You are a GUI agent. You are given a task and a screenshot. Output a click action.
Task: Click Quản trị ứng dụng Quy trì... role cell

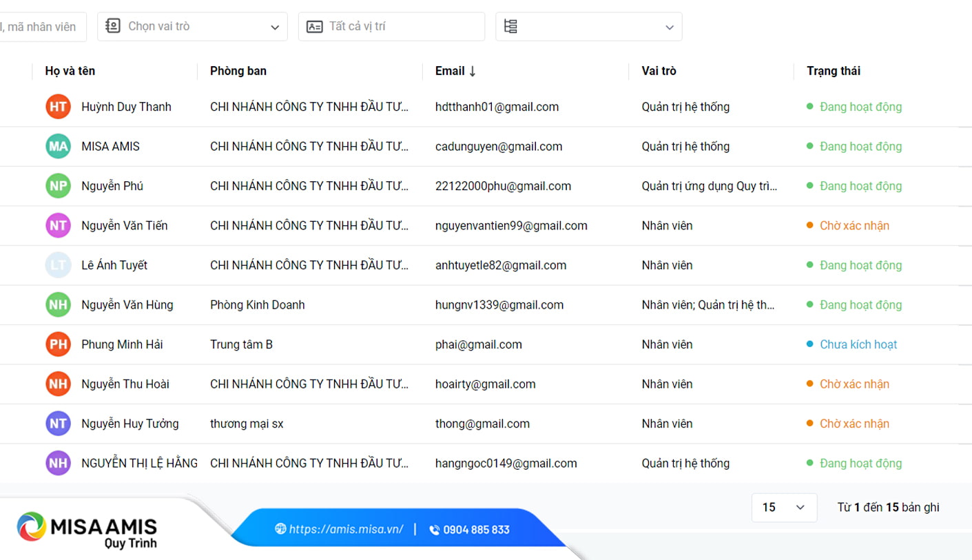coord(710,186)
